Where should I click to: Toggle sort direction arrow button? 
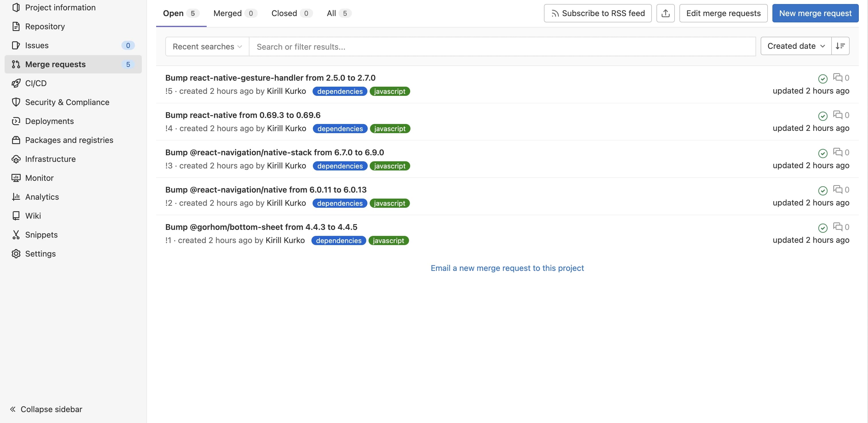840,46
